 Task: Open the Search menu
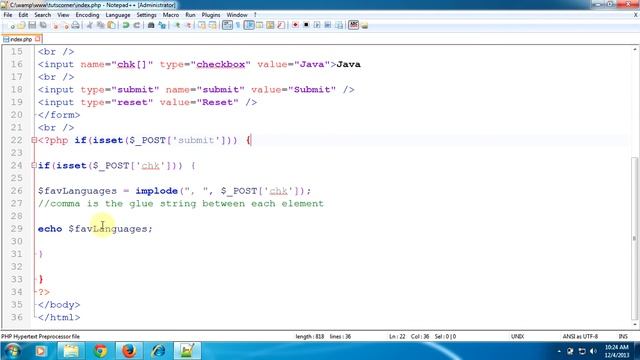point(42,15)
